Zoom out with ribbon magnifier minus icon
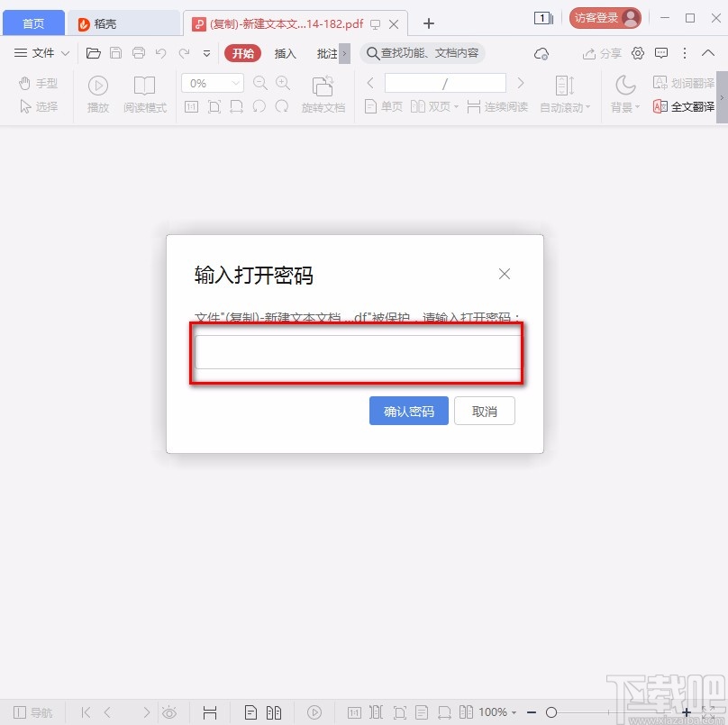 pyautogui.click(x=260, y=83)
